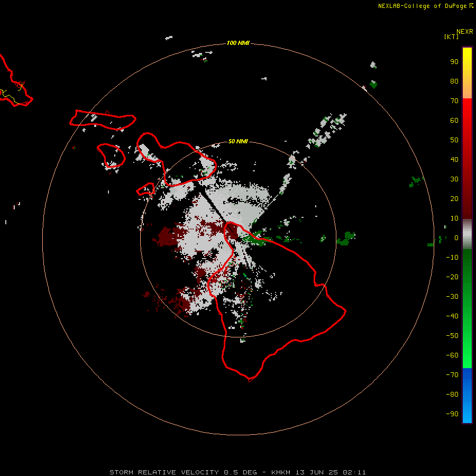This screenshot has height=476, width=476.
Task: Click the 50 value on velocity scale
Action: click(454, 140)
